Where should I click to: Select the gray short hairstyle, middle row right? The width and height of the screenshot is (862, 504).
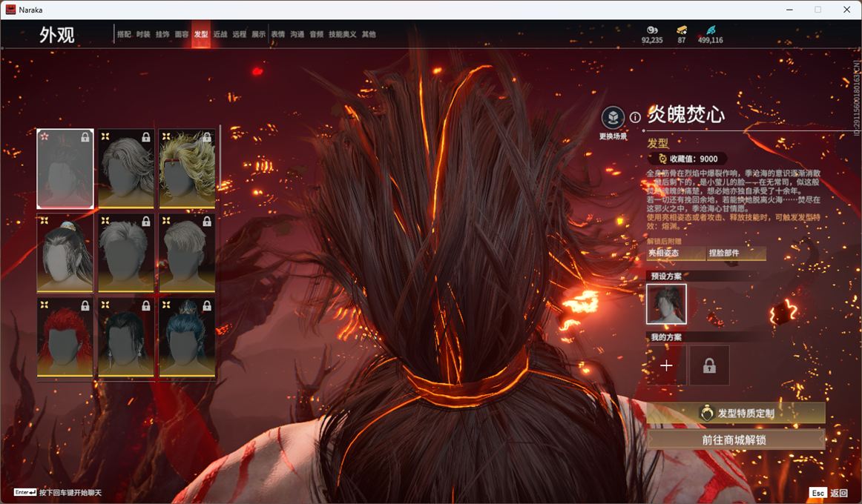click(x=187, y=253)
